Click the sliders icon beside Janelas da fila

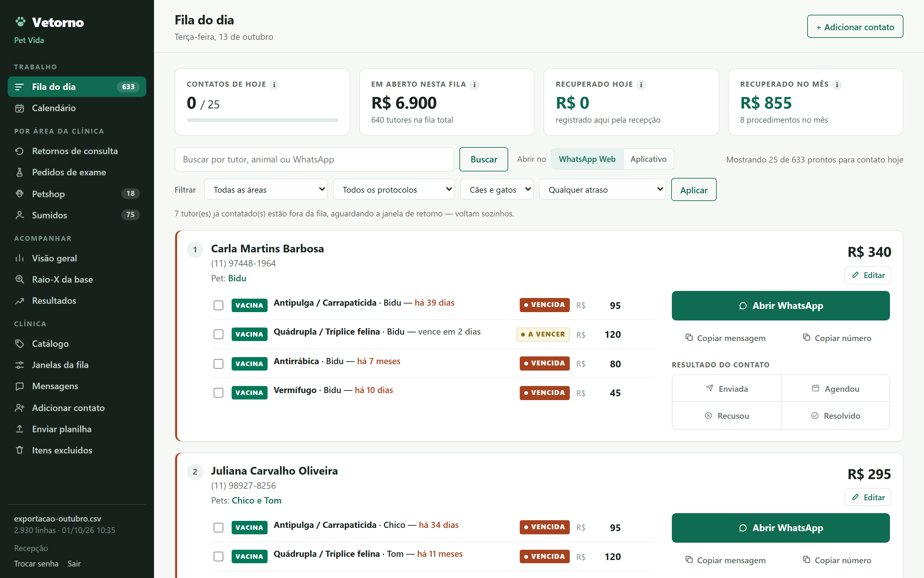(x=20, y=365)
